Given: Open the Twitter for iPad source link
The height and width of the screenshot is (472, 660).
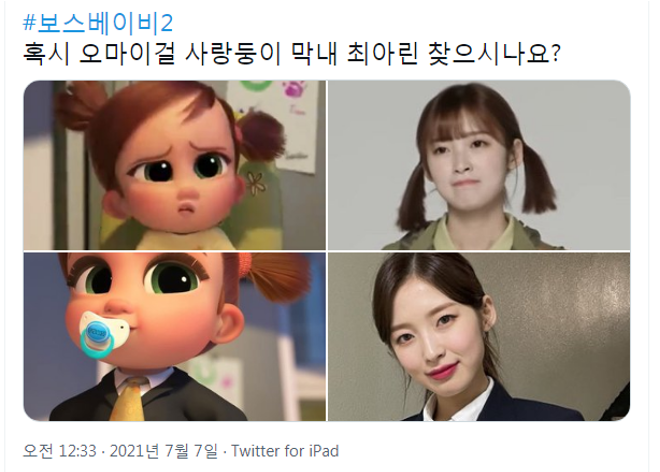Looking at the screenshot, I should (x=285, y=451).
